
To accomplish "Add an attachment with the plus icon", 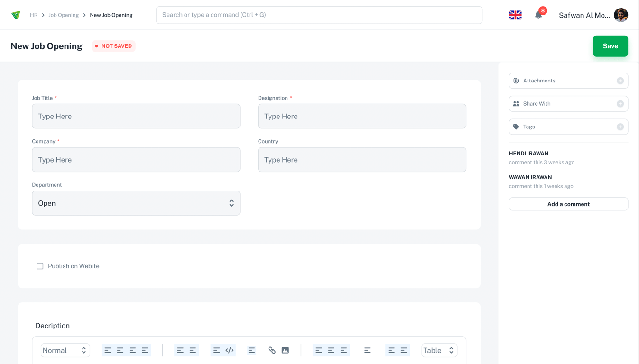I will (620, 81).
